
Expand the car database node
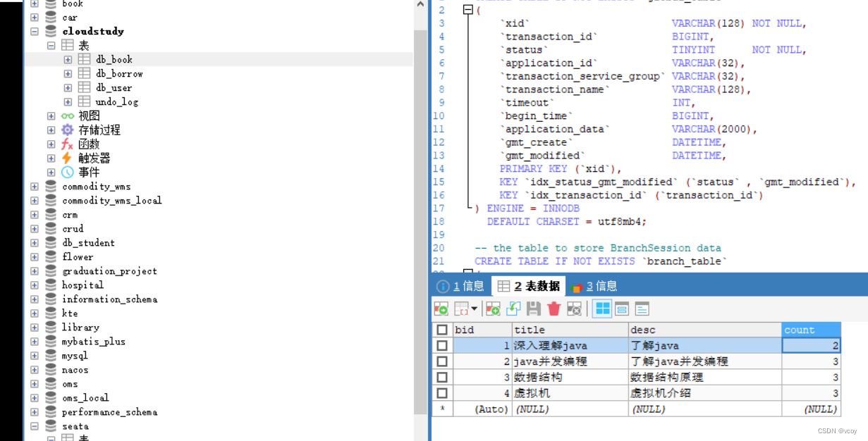click(x=35, y=17)
